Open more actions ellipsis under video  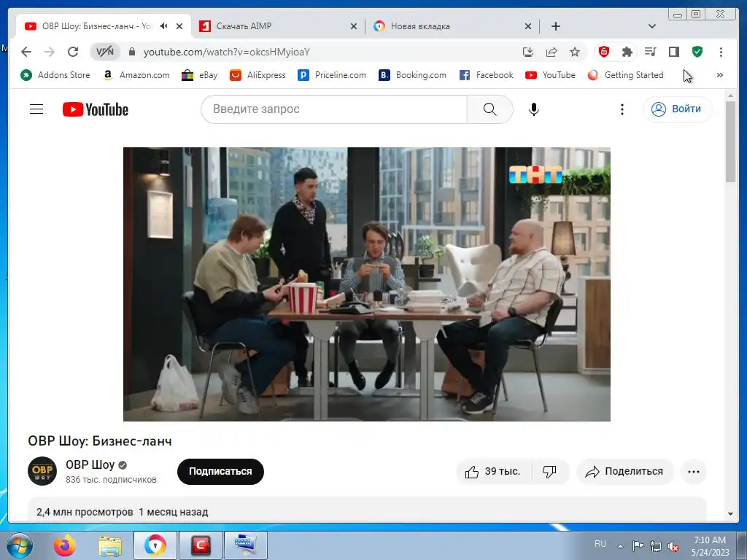click(x=694, y=472)
